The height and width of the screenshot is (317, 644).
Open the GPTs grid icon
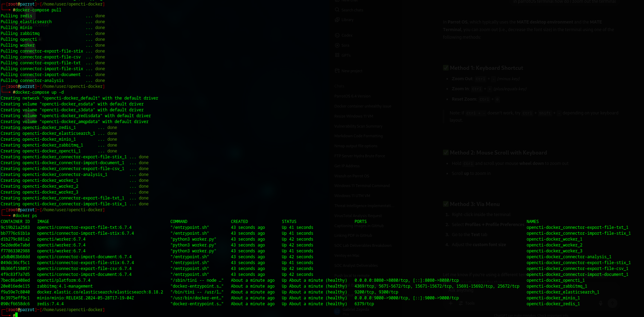click(337, 55)
